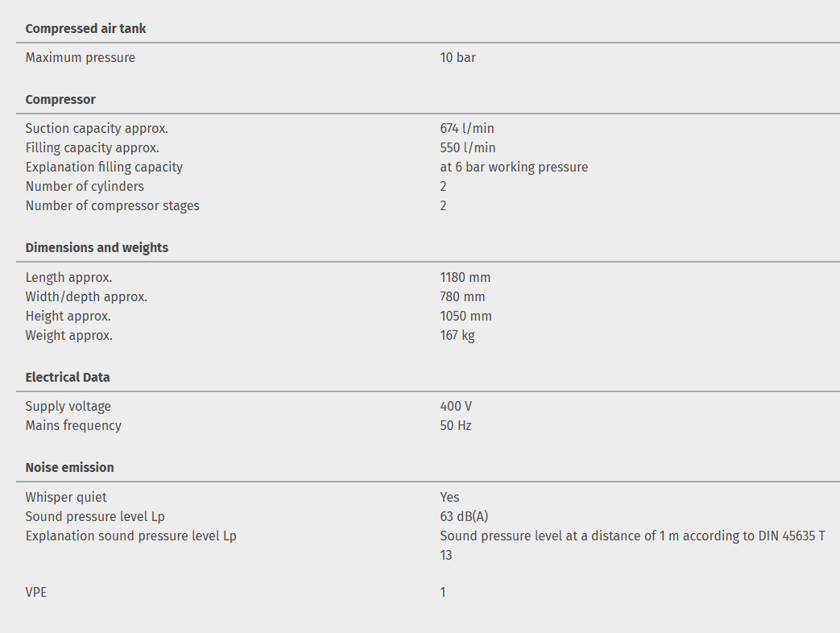This screenshot has height=633, width=840.
Task: Click the Noise emission heading
Action: tap(69, 467)
